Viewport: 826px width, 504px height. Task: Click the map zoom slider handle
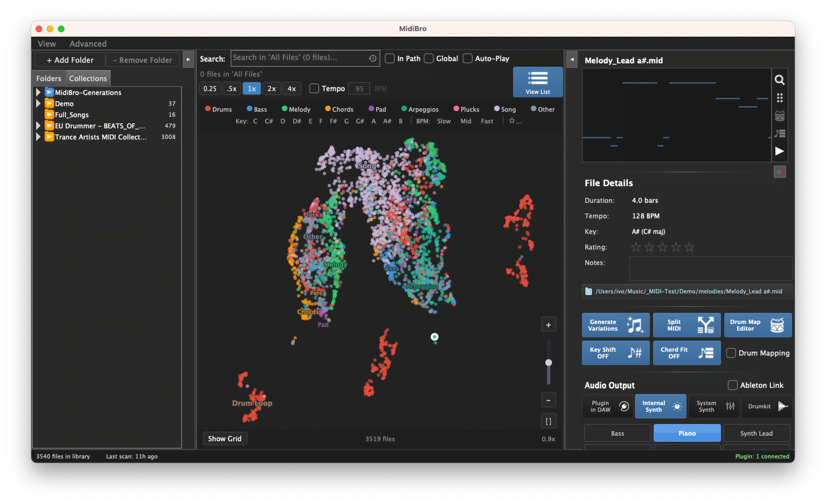(549, 362)
